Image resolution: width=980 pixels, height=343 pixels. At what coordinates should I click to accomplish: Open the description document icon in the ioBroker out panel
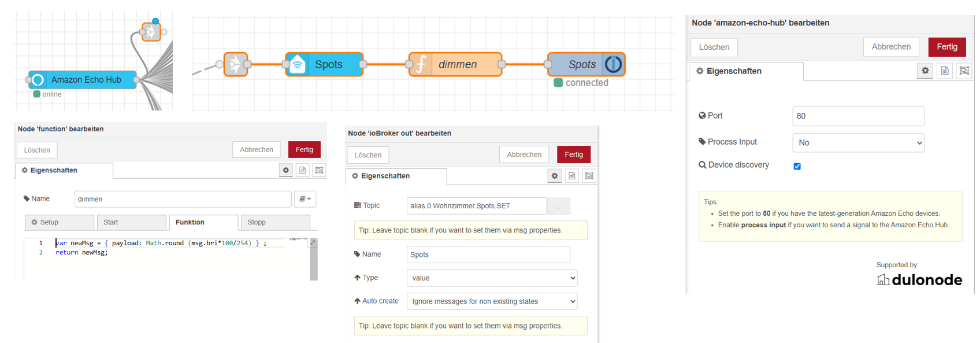coord(571,176)
